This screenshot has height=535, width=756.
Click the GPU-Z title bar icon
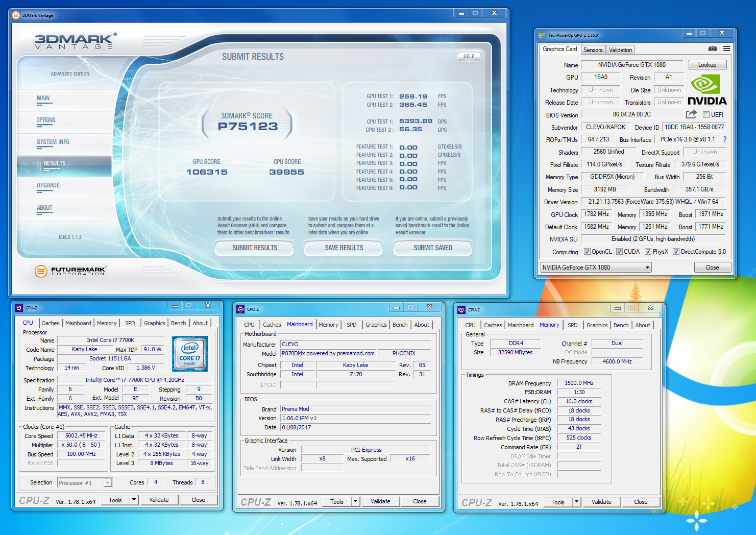coord(542,35)
